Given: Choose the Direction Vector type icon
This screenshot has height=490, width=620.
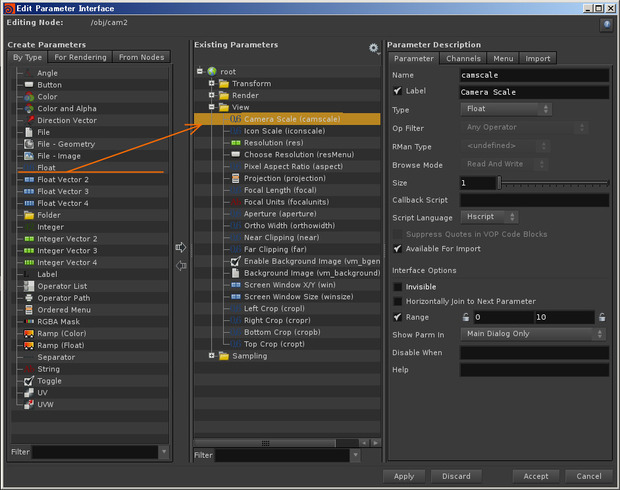Looking at the screenshot, I should click(x=30, y=120).
